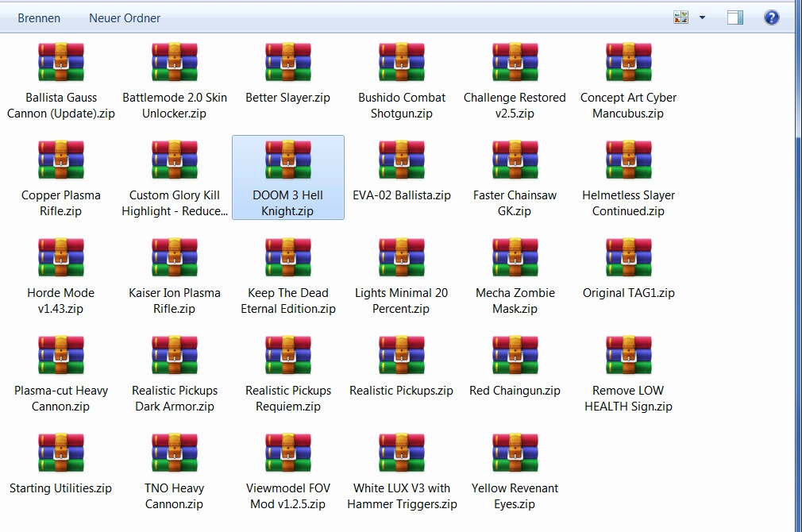Select the Horde Mode v1.43.zip archive icon
The width and height of the screenshot is (802, 532).
coord(61,258)
